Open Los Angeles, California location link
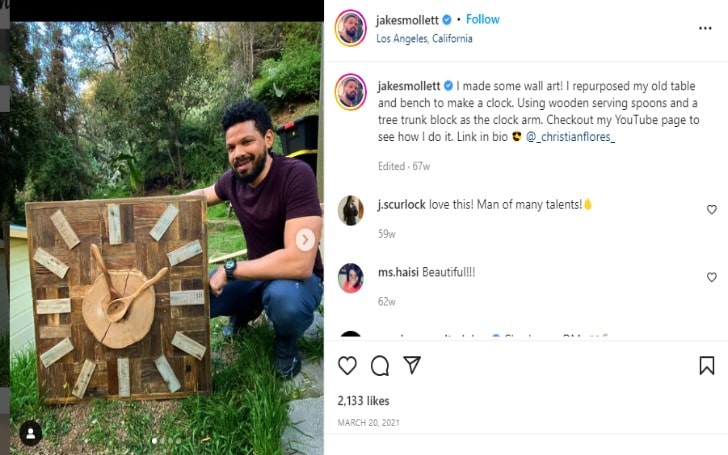 [x=424, y=39]
